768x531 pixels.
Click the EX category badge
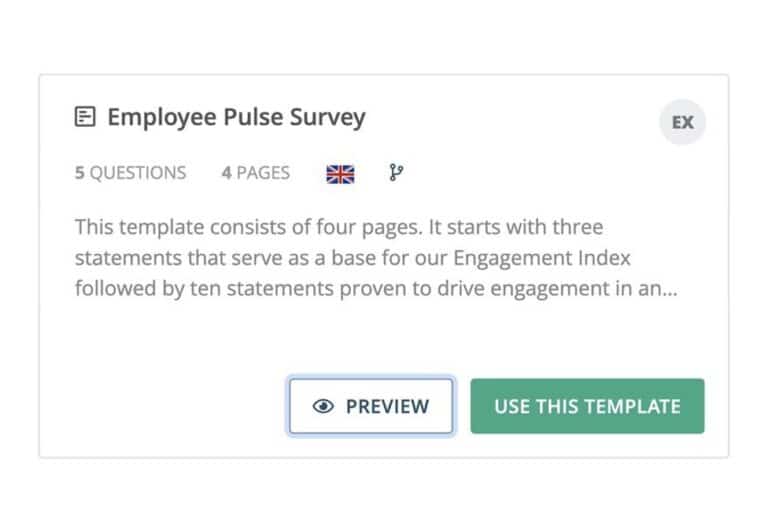[682, 122]
